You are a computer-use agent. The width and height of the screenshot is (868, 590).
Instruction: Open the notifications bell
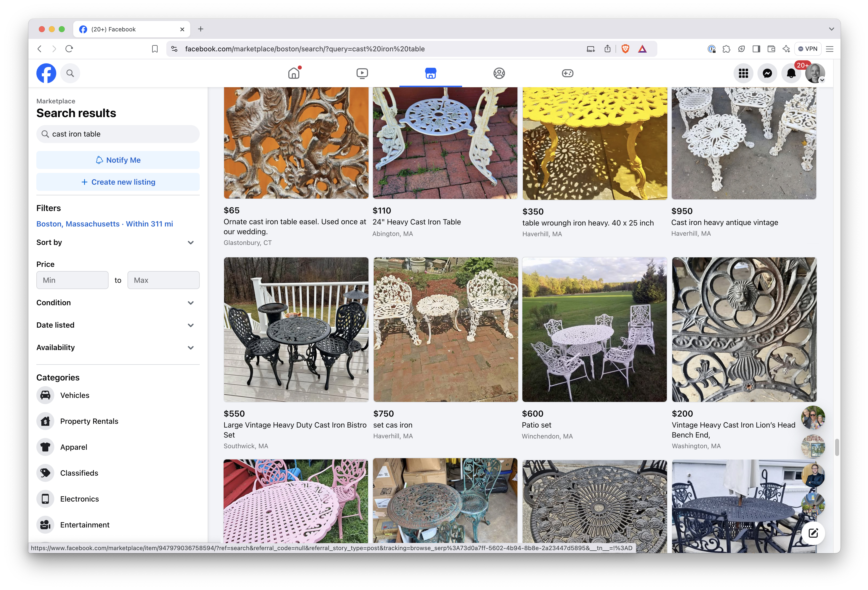pyautogui.click(x=791, y=73)
